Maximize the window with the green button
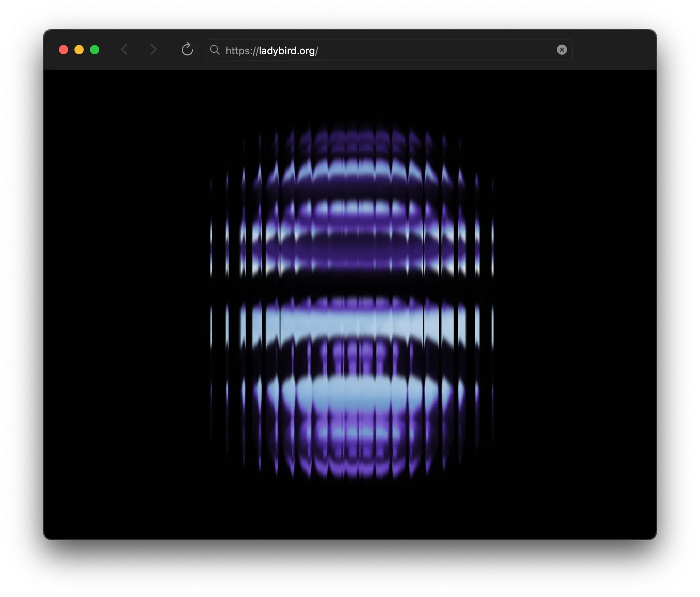 coord(95,50)
